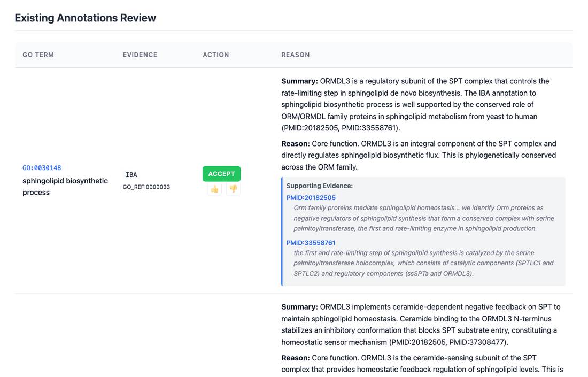Image resolution: width=588 pixels, height=377 pixels.
Task: Click the serine palmitoyltransferase holocomplex quoted excerpt
Action: 424,263
